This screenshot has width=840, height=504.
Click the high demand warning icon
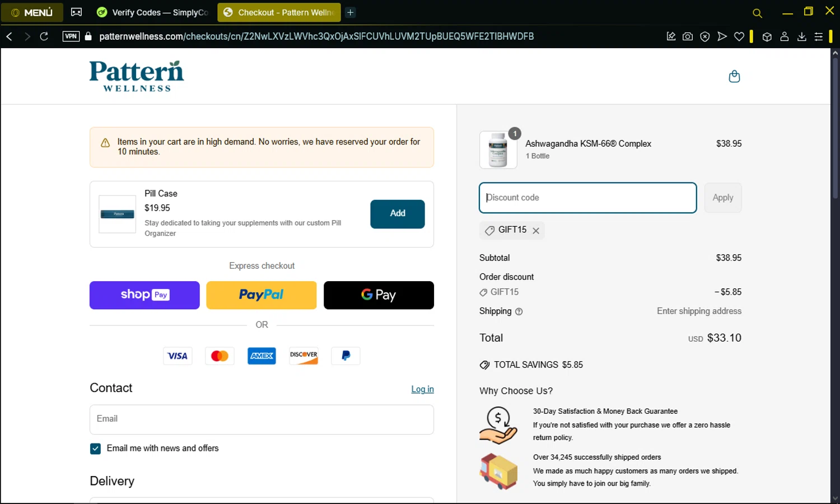(x=105, y=143)
